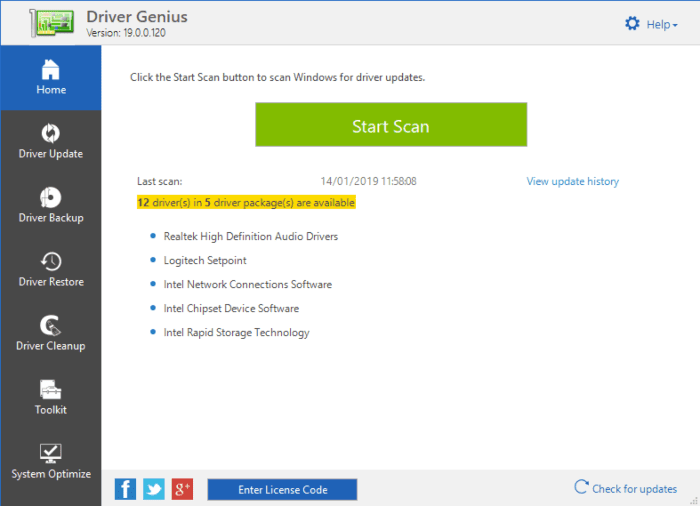Open the Driver Restore section
The image size is (700, 506).
click(51, 270)
